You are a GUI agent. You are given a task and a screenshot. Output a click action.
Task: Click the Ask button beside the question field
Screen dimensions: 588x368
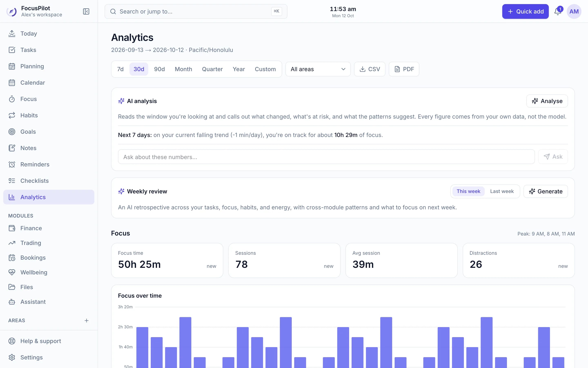click(x=553, y=157)
